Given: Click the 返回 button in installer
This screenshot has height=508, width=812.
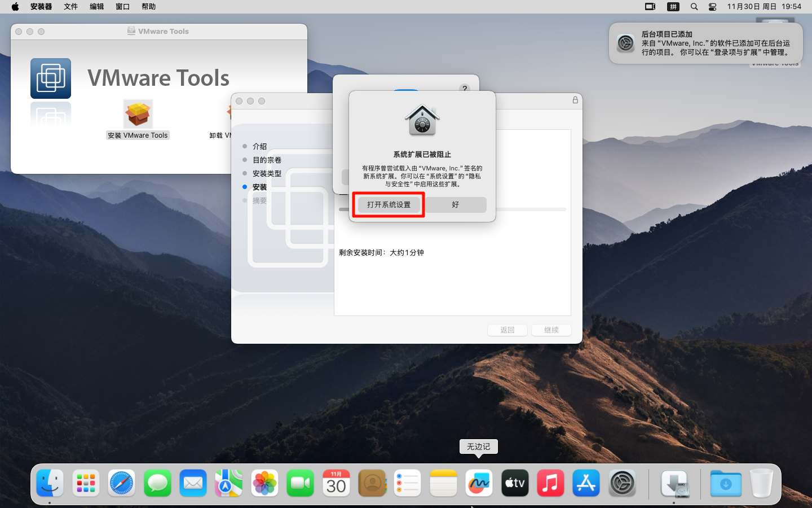Looking at the screenshot, I should pos(507,330).
